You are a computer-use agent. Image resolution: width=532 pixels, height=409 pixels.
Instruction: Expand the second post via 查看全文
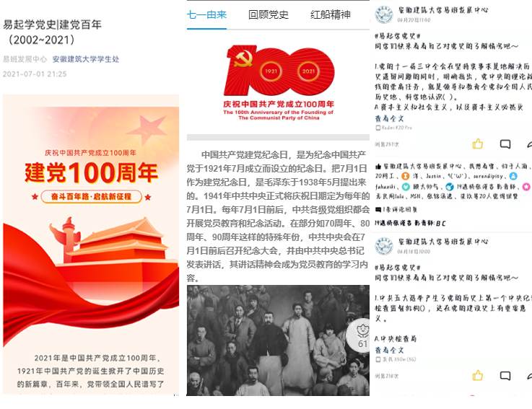[389, 351]
